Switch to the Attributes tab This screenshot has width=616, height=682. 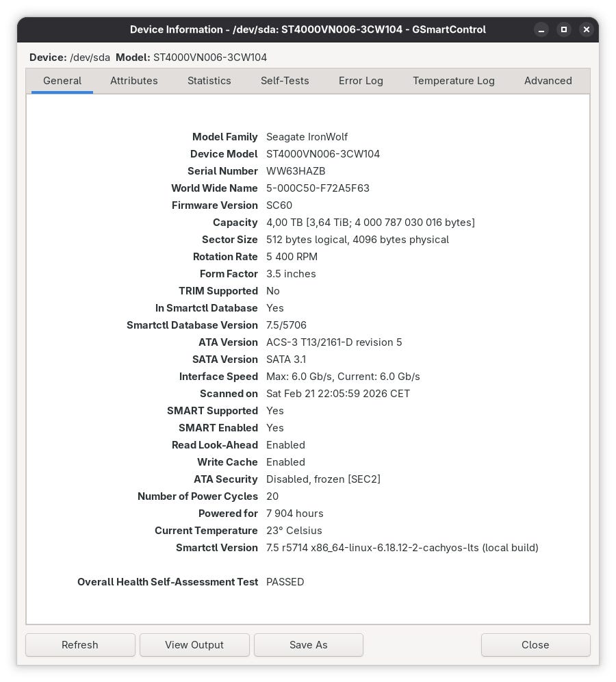point(133,81)
